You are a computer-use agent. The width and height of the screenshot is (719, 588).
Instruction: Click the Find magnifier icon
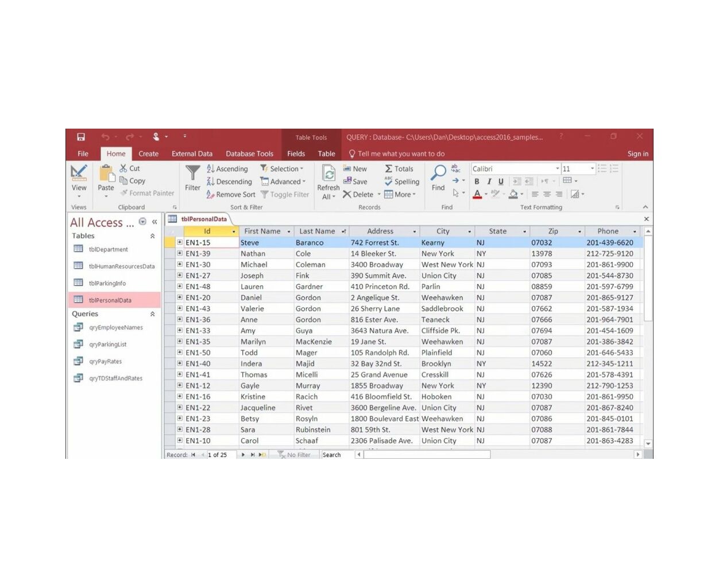point(438,172)
